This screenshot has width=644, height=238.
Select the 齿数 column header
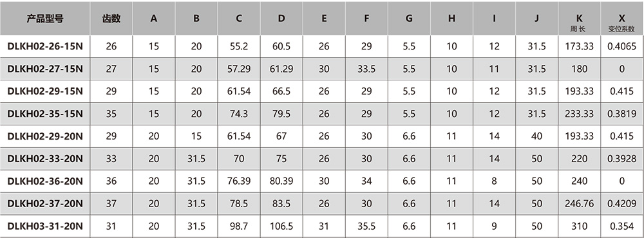tap(111, 19)
